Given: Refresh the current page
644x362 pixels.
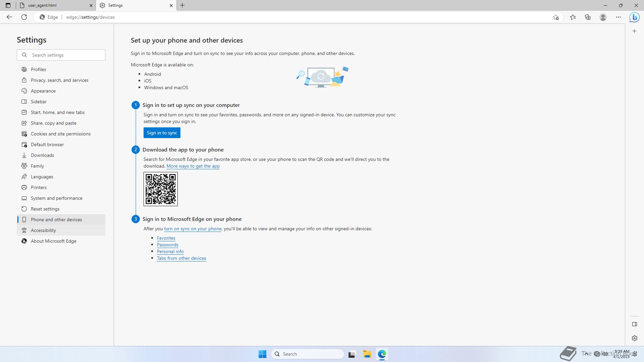Looking at the screenshot, I should pyautogui.click(x=24, y=17).
